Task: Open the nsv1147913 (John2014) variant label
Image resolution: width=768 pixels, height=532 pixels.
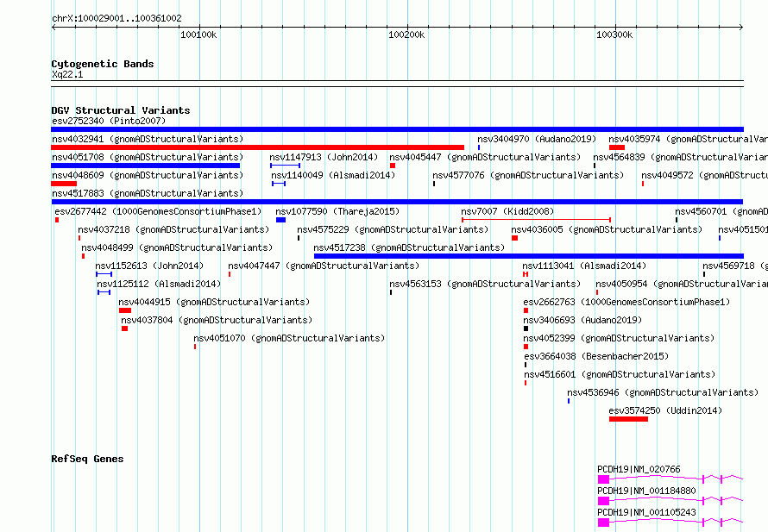Action: (324, 157)
